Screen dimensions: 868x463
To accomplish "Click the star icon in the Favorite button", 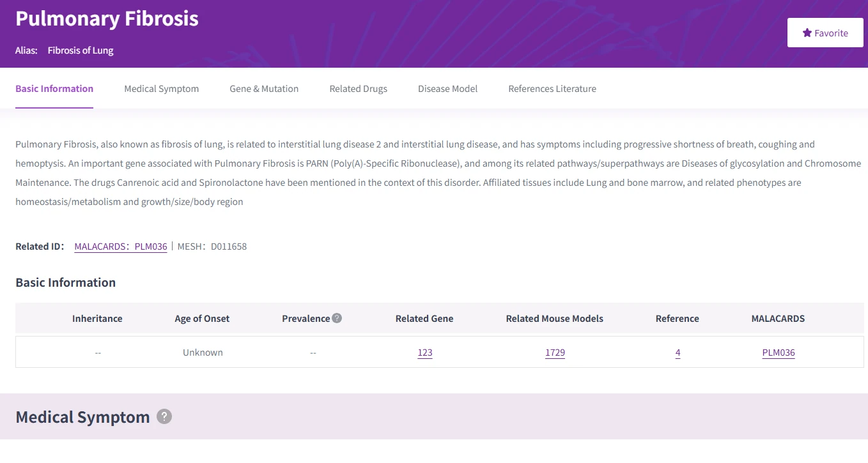I will pyautogui.click(x=807, y=33).
